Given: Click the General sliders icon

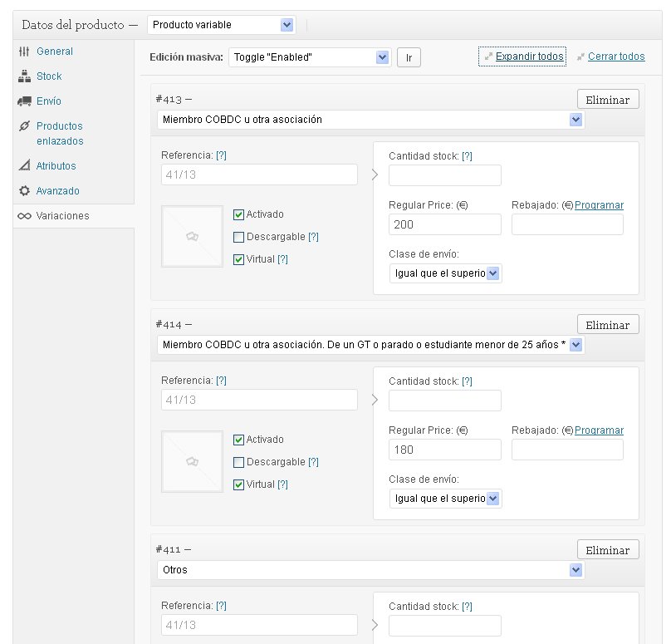Looking at the screenshot, I should [x=24, y=52].
